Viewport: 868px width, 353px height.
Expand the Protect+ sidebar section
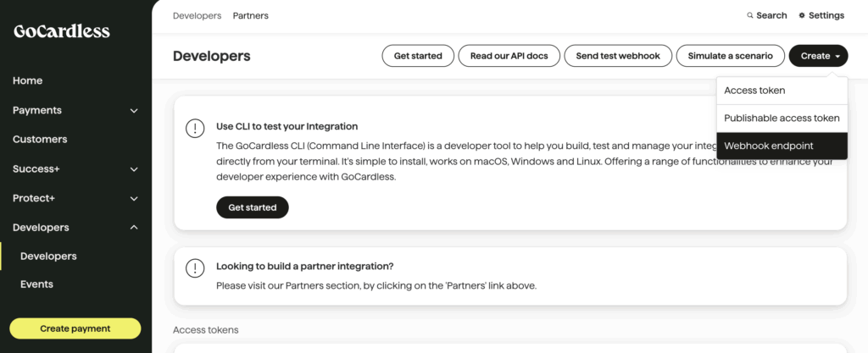point(134,199)
